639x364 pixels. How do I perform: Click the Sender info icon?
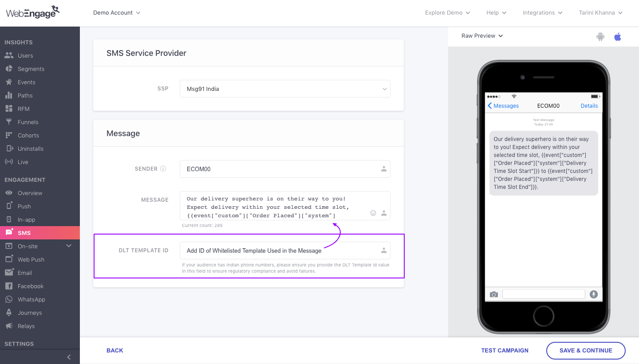pyautogui.click(x=163, y=169)
